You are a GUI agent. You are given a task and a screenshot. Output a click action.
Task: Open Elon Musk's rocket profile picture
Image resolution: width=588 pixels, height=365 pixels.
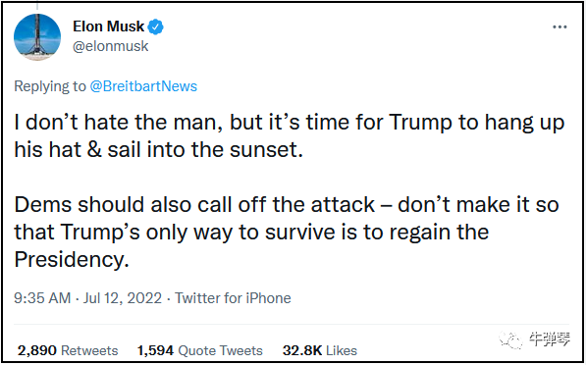tap(37, 37)
